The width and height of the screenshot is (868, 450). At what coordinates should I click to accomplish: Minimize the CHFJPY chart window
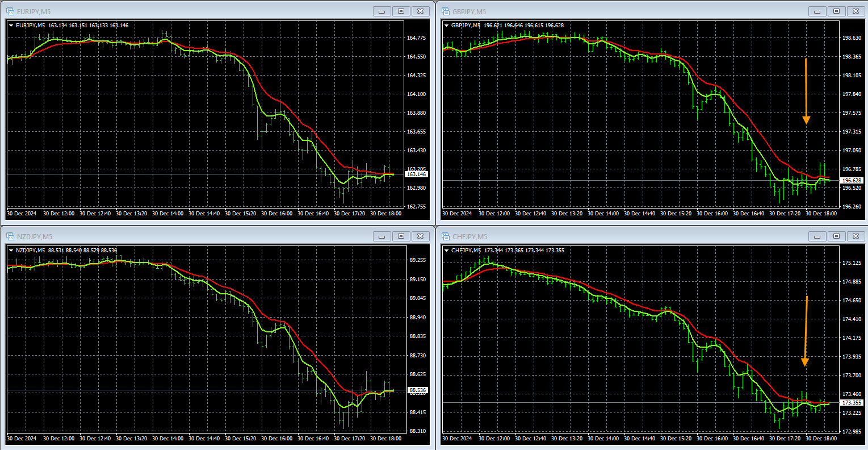tap(817, 236)
